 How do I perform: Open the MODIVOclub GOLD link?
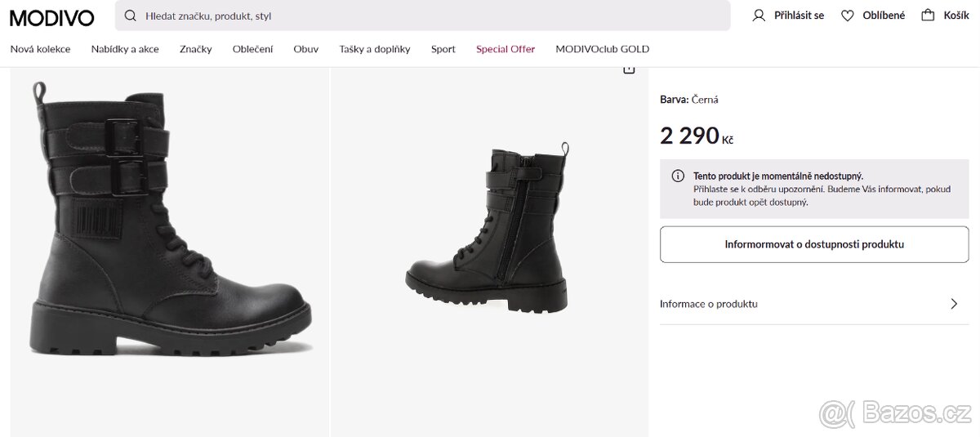(603, 49)
